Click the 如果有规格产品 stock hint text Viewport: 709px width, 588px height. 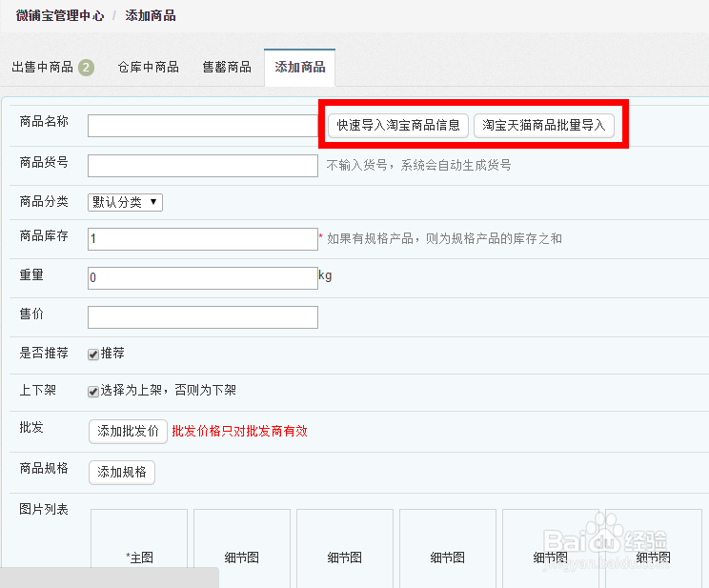[x=444, y=239]
